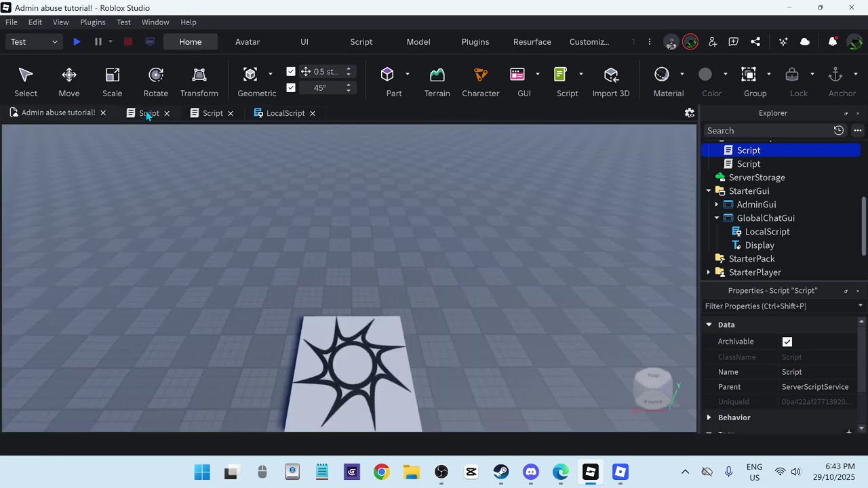Open the Geometric dropdown arrow
This screenshot has width=868, height=488.
coord(271,74)
